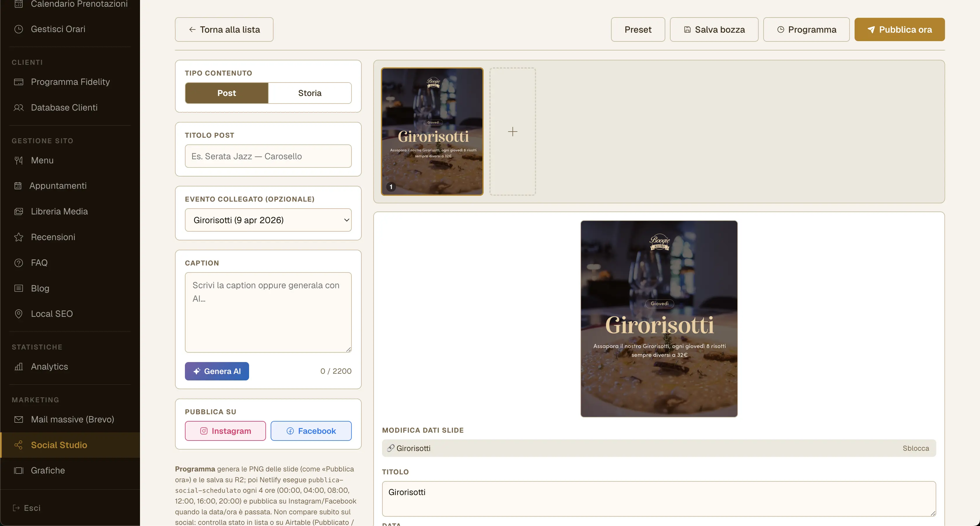This screenshot has width=980, height=526.
Task: Open the Menu management page
Action: pos(70,160)
